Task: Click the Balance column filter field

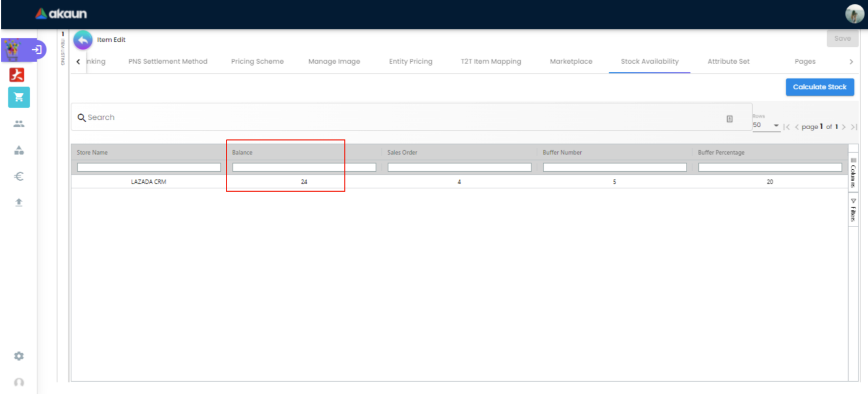Action: [x=304, y=167]
